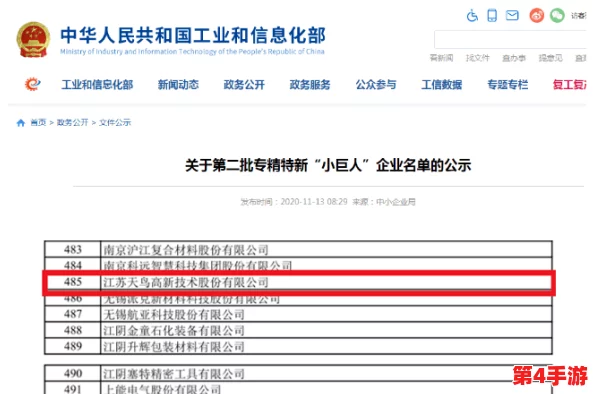The width and height of the screenshot is (594, 394).
Task: Click 查办事 quick link under search
Action: pos(514,58)
